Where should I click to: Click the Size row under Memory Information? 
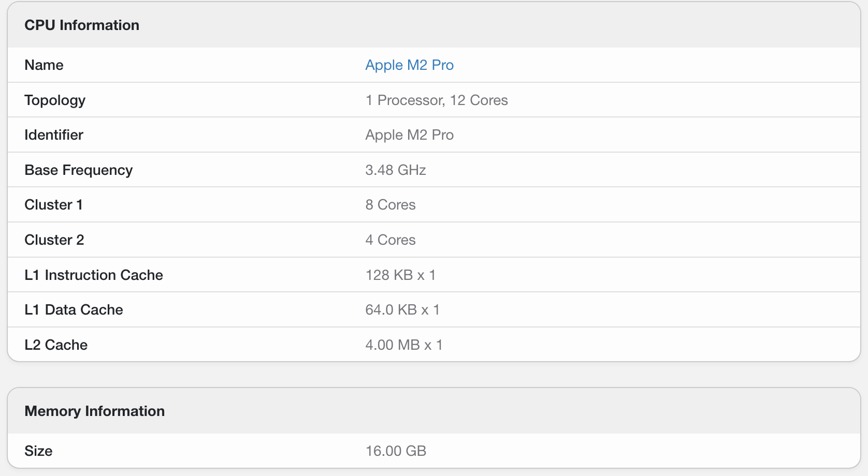38,451
